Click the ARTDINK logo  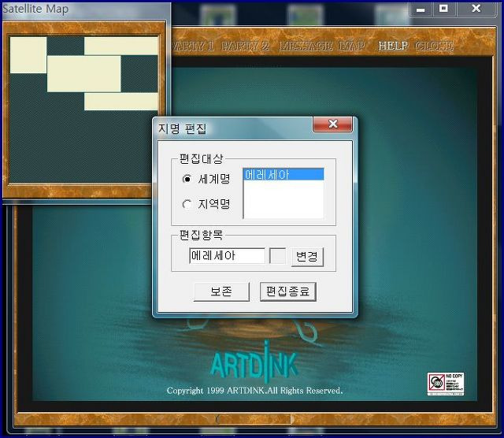tap(254, 363)
